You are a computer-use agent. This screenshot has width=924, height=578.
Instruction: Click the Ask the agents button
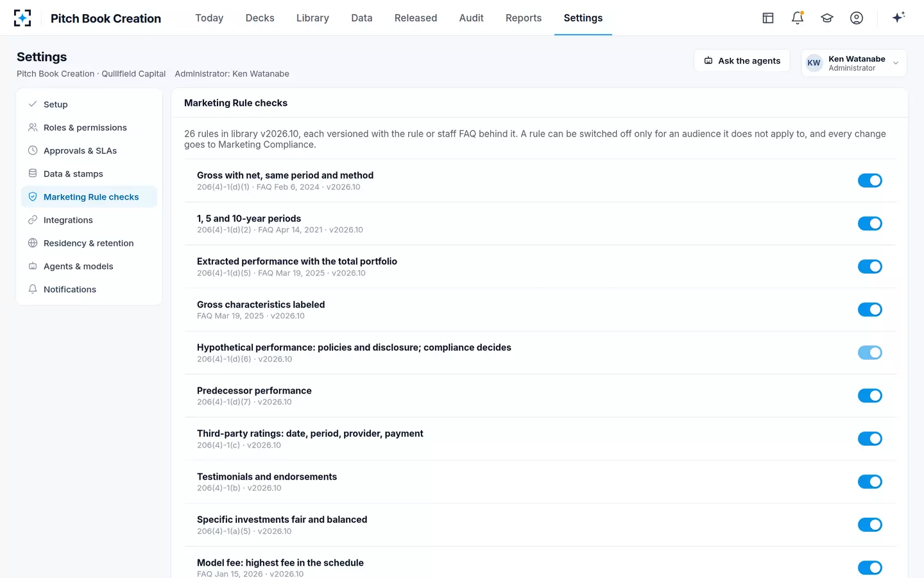click(742, 60)
